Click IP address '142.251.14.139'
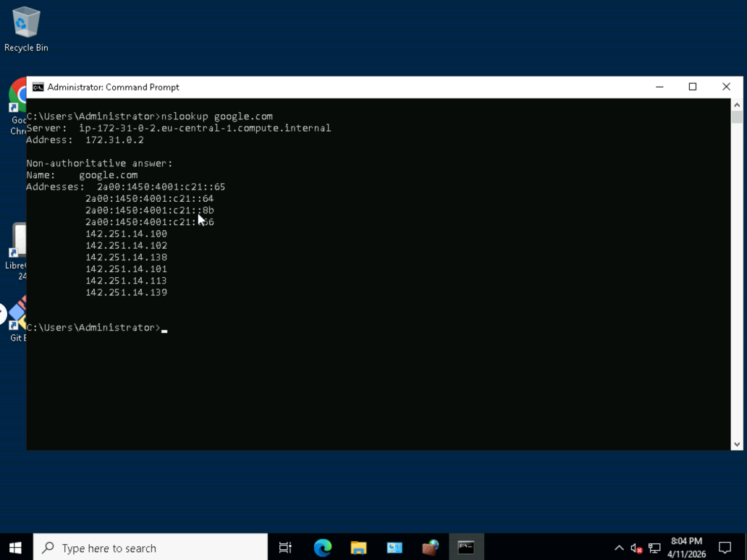This screenshot has height=560, width=747. (126, 292)
